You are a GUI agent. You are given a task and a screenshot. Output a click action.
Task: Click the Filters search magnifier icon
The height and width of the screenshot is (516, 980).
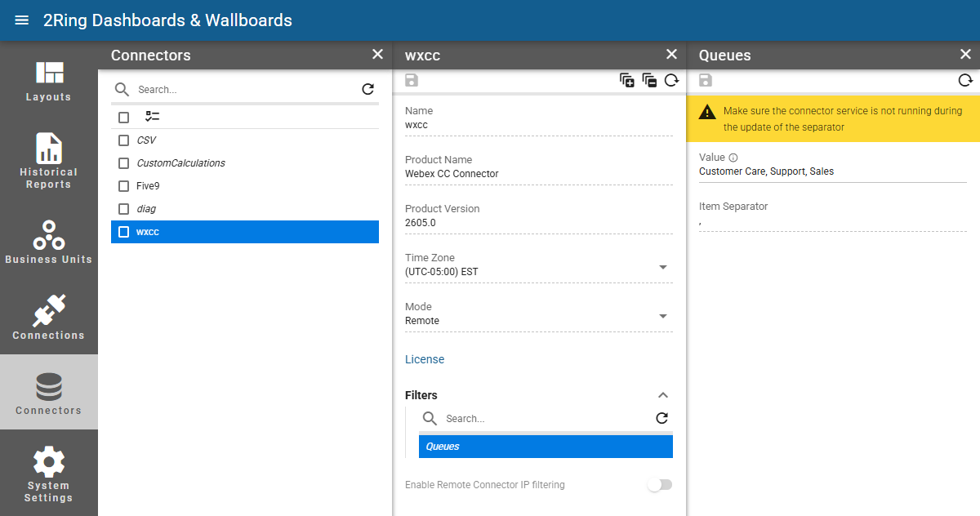click(x=430, y=418)
